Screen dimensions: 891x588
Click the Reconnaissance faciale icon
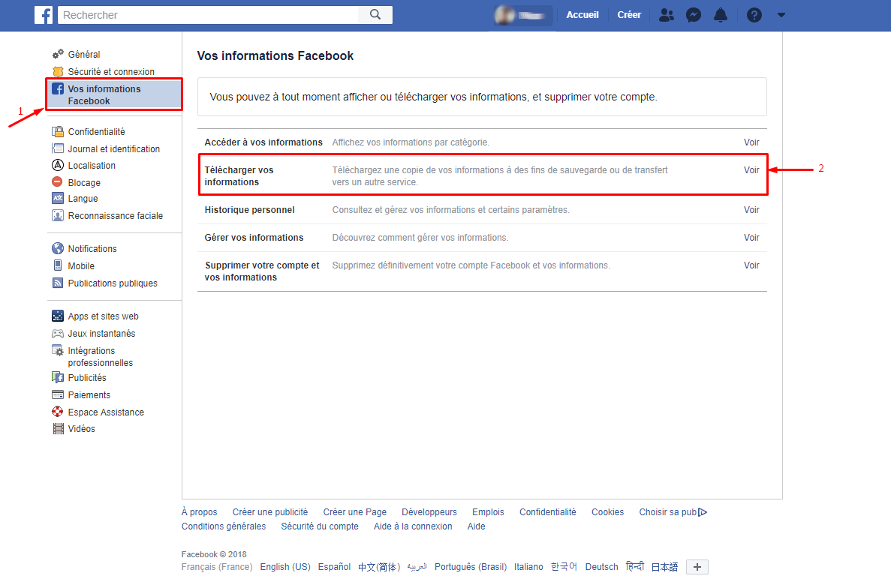coord(58,216)
